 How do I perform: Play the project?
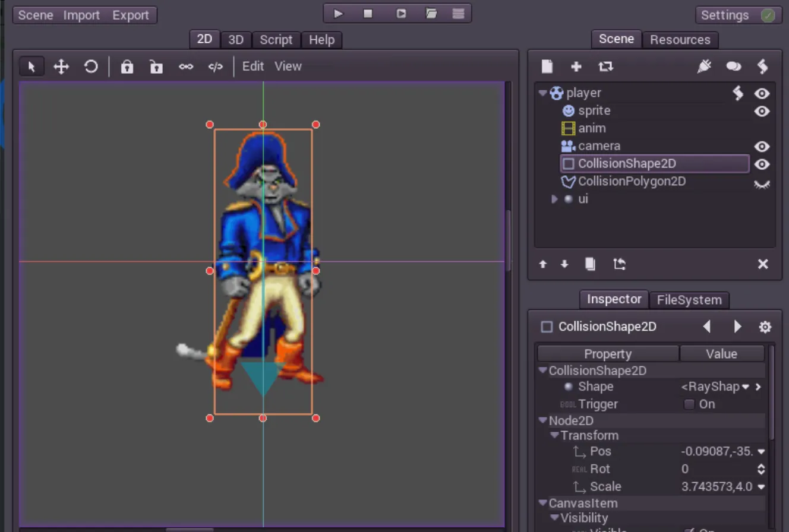click(339, 13)
